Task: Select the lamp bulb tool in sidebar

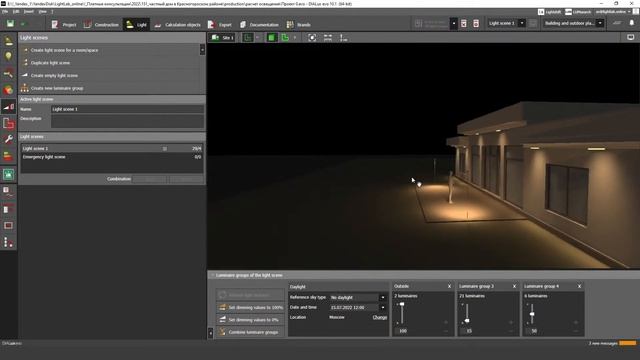Action: tap(9, 57)
